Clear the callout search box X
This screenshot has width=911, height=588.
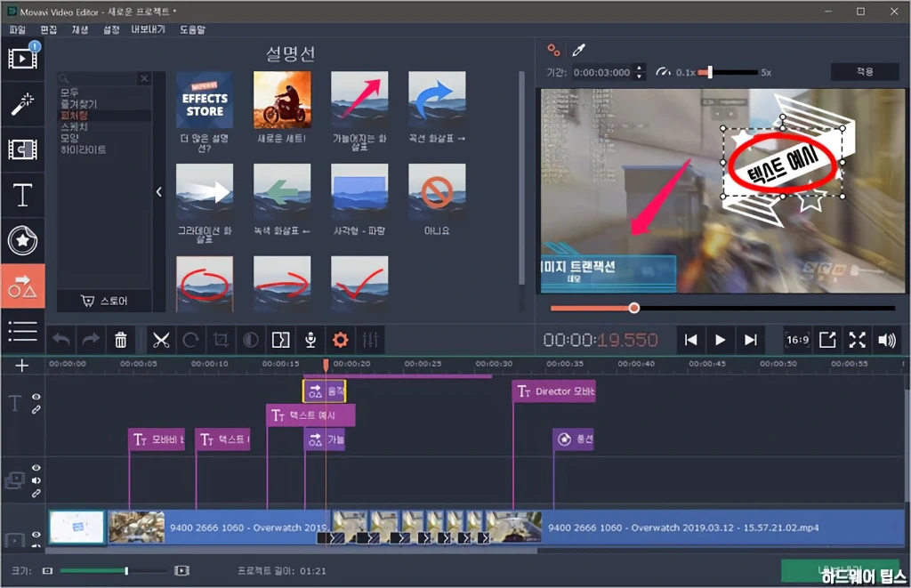[144, 78]
